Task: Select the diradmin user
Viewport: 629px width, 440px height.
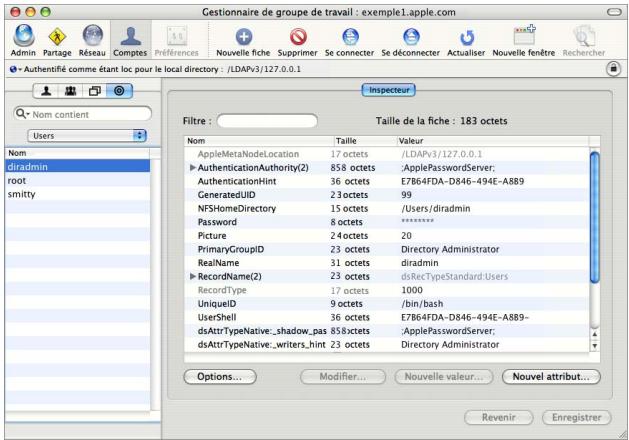Action: pyautogui.click(x=77, y=166)
